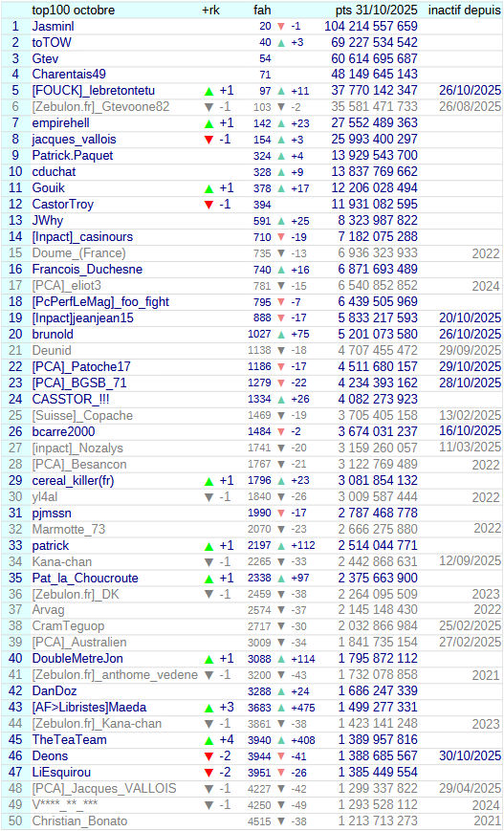
Task: Click green +3 arrow for [AF>Libristes]Maeda
Action: coord(208,708)
